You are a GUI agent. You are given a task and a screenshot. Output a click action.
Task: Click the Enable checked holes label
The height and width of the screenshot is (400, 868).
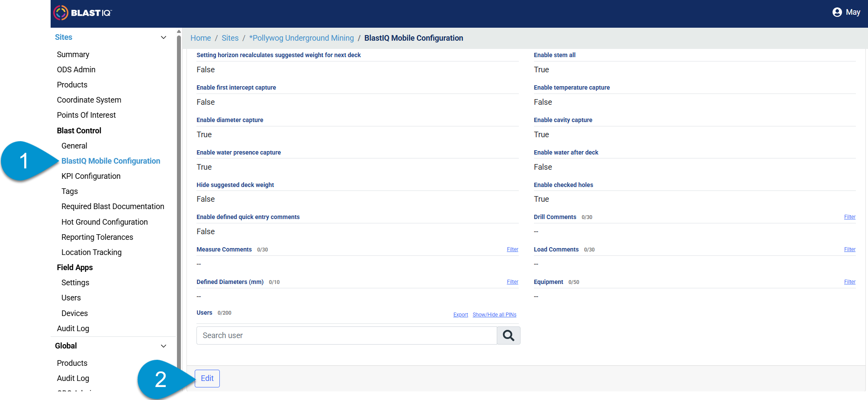tap(563, 185)
